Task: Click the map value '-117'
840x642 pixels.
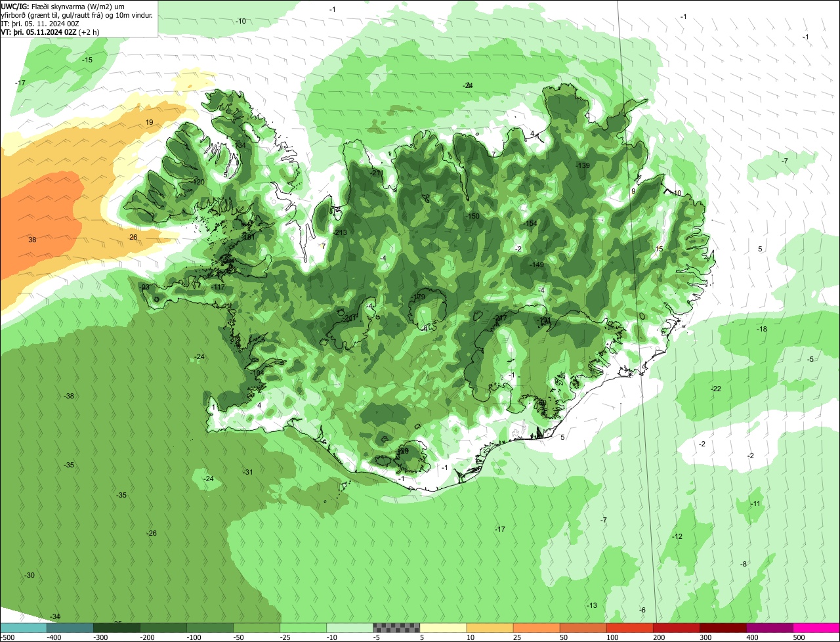Action: pyautogui.click(x=218, y=288)
